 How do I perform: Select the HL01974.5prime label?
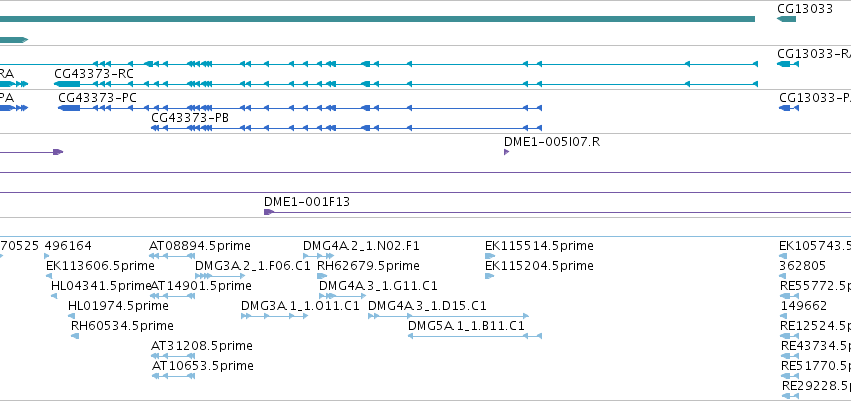click(x=118, y=306)
